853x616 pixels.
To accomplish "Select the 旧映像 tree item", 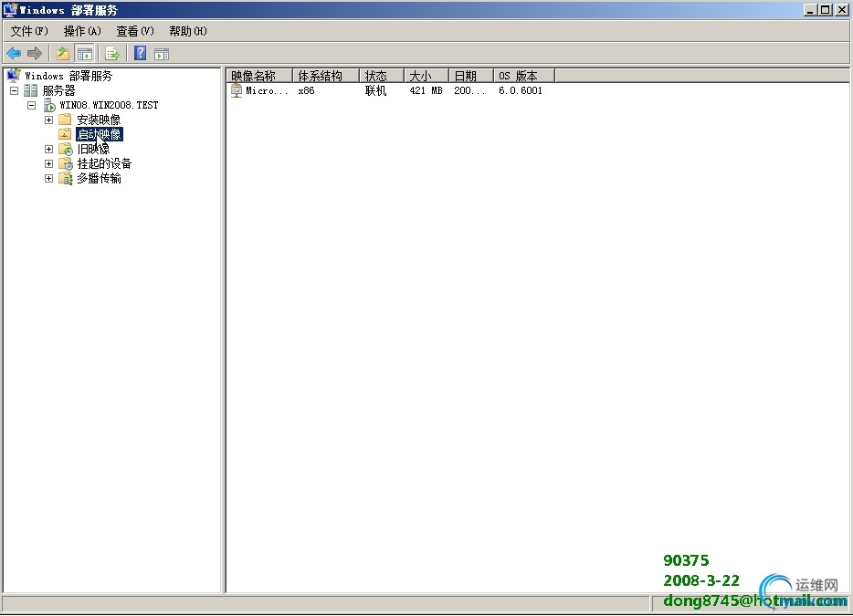I will click(x=93, y=149).
